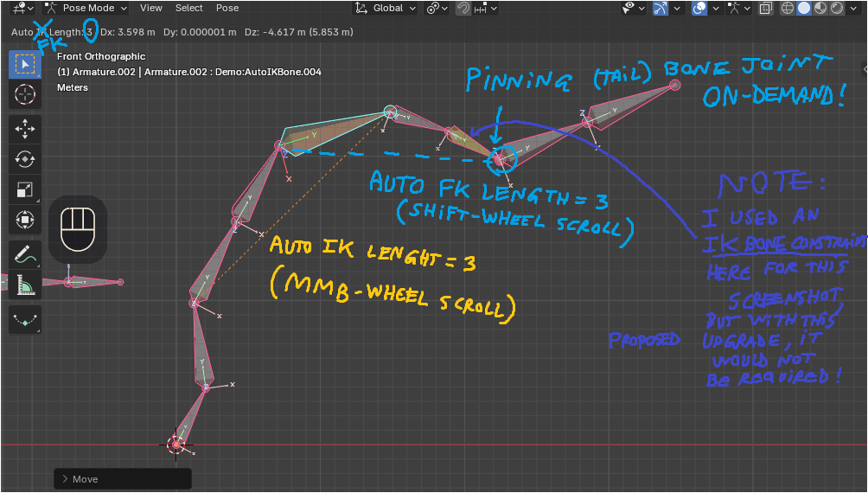This screenshot has width=868, height=493.
Task: Open Global transform orientation dropdown
Action: [x=386, y=8]
